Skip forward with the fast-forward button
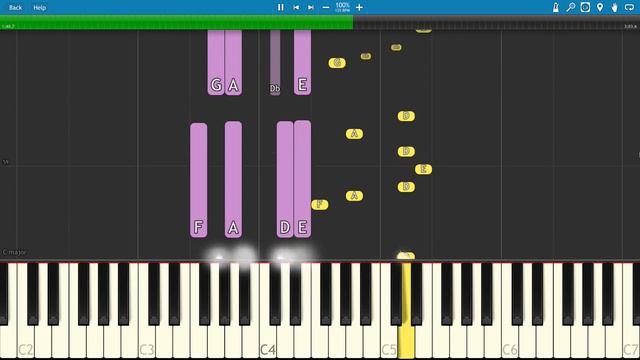The height and width of the screenshot is (360, 640). 311,7
